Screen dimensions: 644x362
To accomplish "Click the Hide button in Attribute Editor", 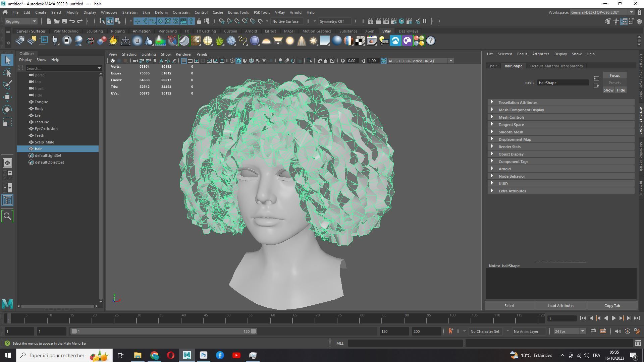I will 621,90.
